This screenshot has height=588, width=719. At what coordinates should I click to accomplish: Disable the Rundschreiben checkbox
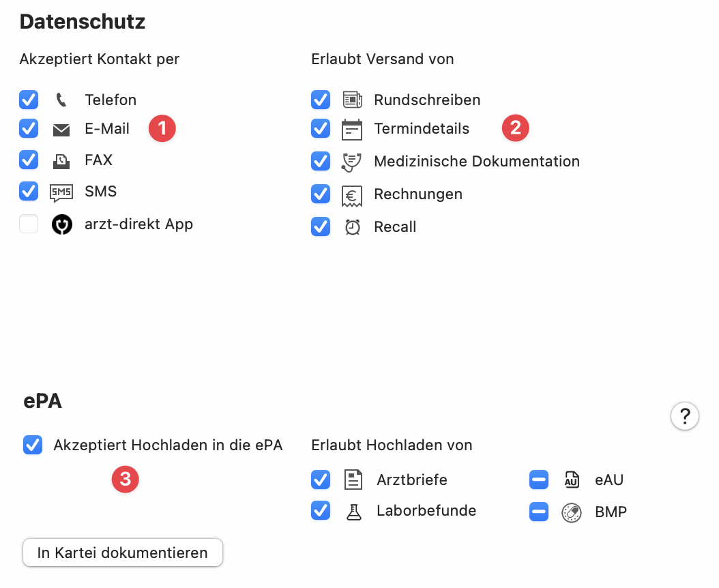321,100
